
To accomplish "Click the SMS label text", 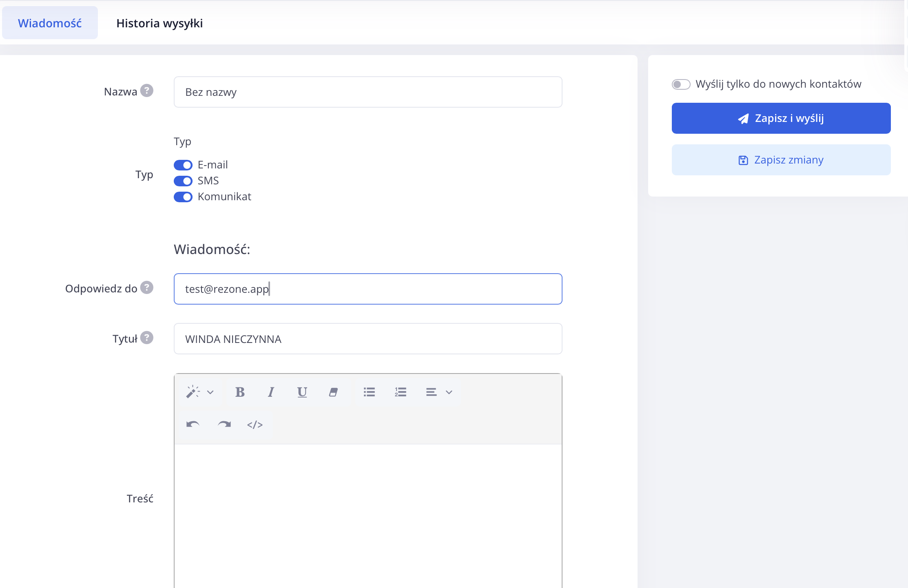I will [x=208, y=181].
